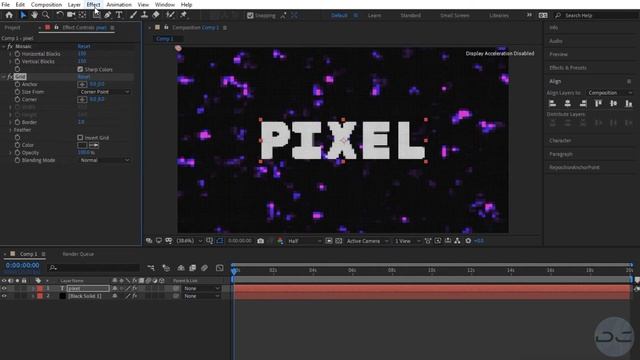Click the align left edges icon
The width and height of the screenshot is (640, 360).
[553, 104]
